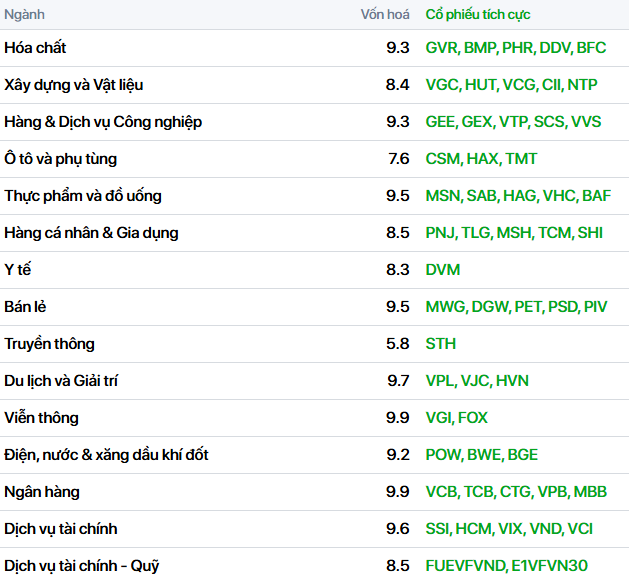
Task: Open the Ô tô và phụ tùng sector
Action: (60, 159)
